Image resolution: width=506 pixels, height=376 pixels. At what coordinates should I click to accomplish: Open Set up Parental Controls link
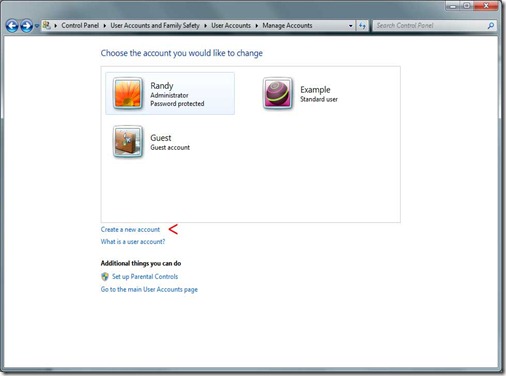click(145, 276)
